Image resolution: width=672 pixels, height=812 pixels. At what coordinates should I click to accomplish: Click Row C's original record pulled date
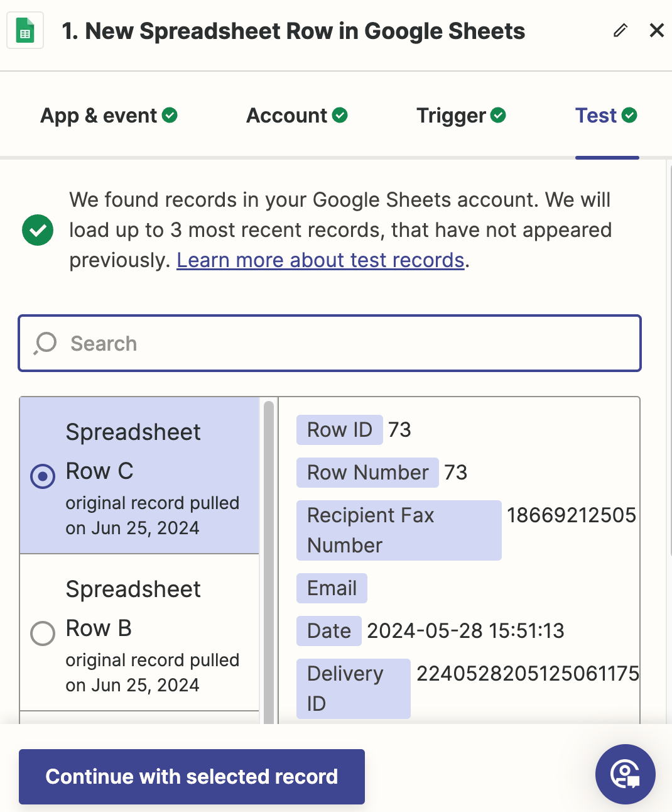[x=153, y=515]
